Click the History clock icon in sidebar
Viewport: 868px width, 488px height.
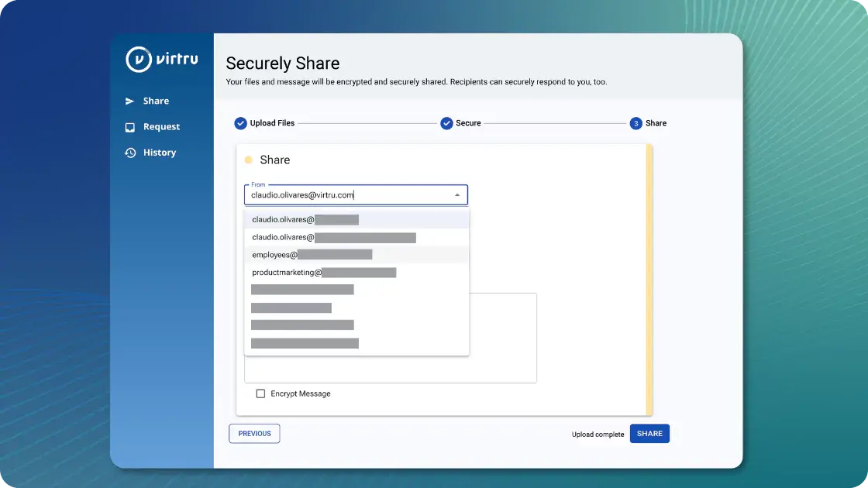[x=130, y=153]
